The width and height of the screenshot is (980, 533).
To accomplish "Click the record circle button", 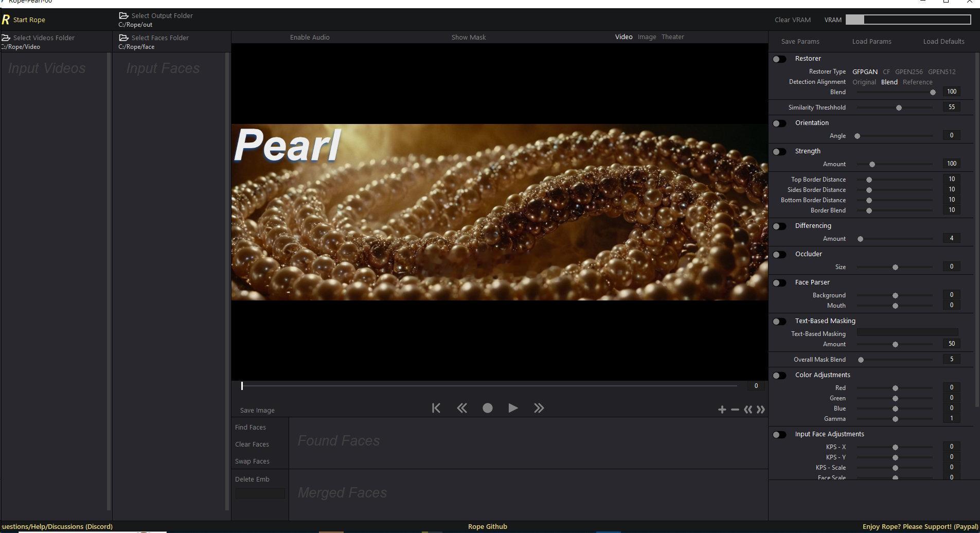I will 488,408.
